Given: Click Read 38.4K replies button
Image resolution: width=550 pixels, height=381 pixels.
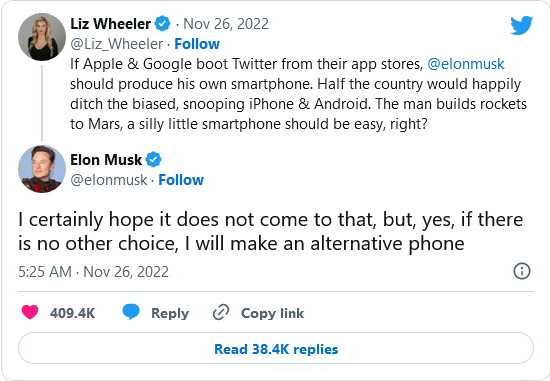Looking at the screenshot, I should pyautogui.click(x=276, y=348).
